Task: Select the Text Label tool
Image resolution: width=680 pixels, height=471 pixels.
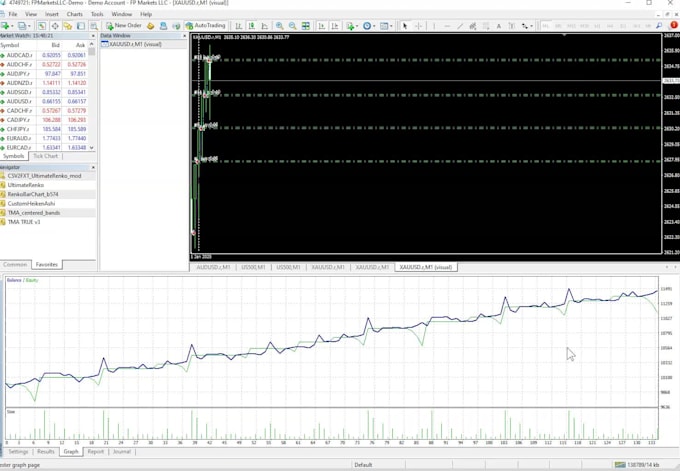Action: tap(512, 26)
